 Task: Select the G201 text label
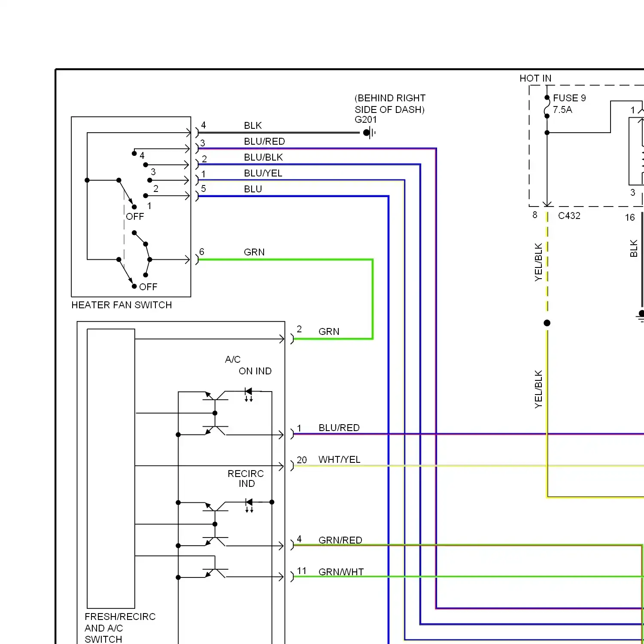(366, 119)
